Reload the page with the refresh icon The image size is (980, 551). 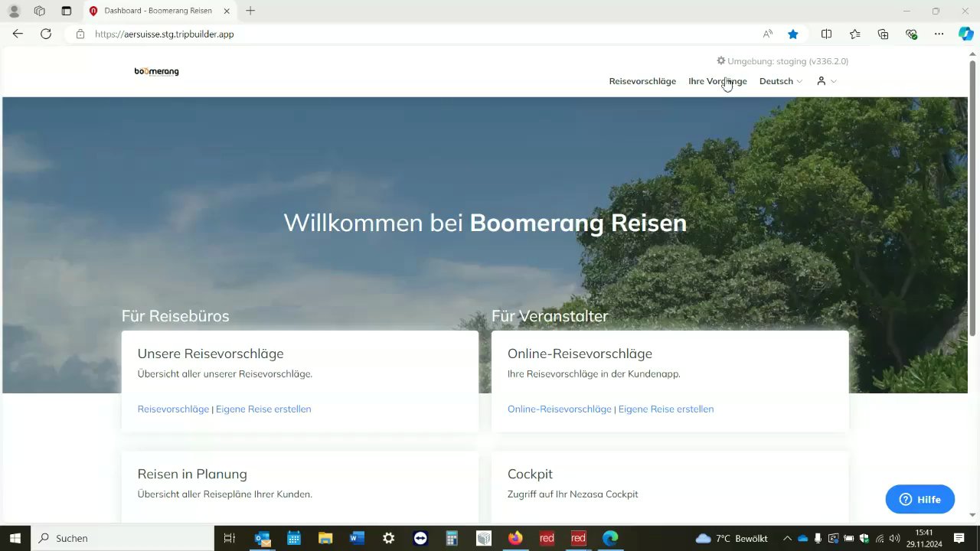(46, 34)
